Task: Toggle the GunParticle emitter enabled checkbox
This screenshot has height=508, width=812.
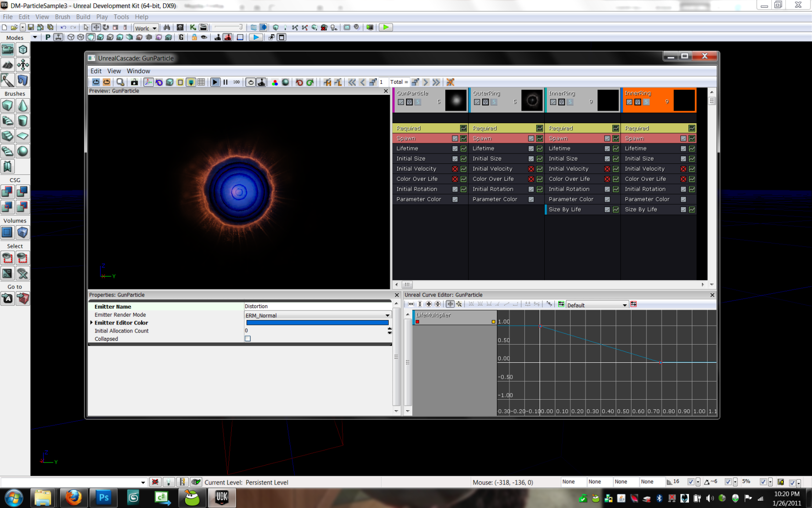Action: point(401,102)
